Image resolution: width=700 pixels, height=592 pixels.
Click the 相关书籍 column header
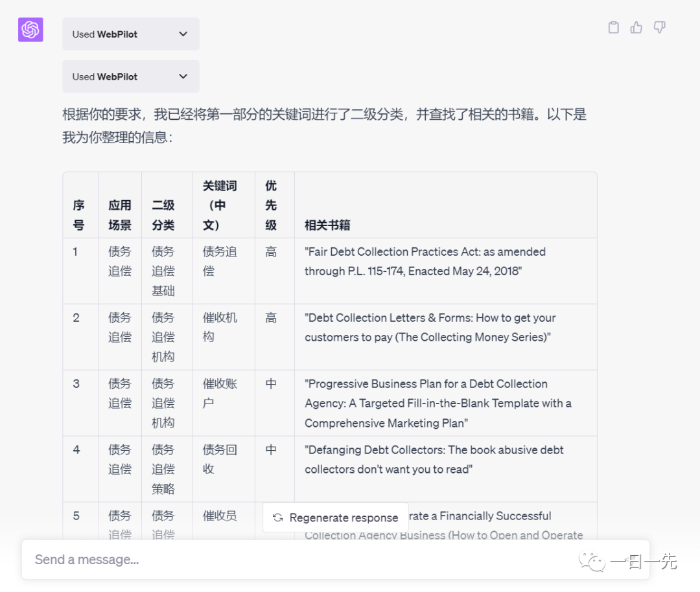(327, 225)
